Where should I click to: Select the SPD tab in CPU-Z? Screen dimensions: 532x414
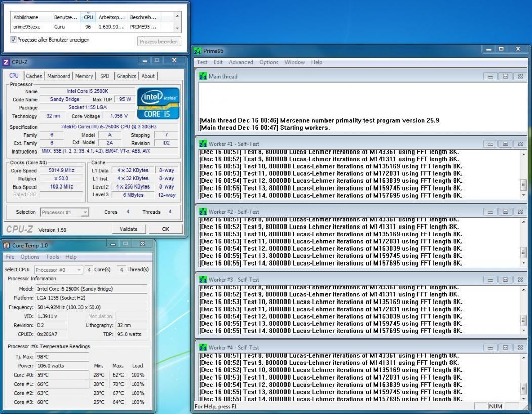click(105, 76)
